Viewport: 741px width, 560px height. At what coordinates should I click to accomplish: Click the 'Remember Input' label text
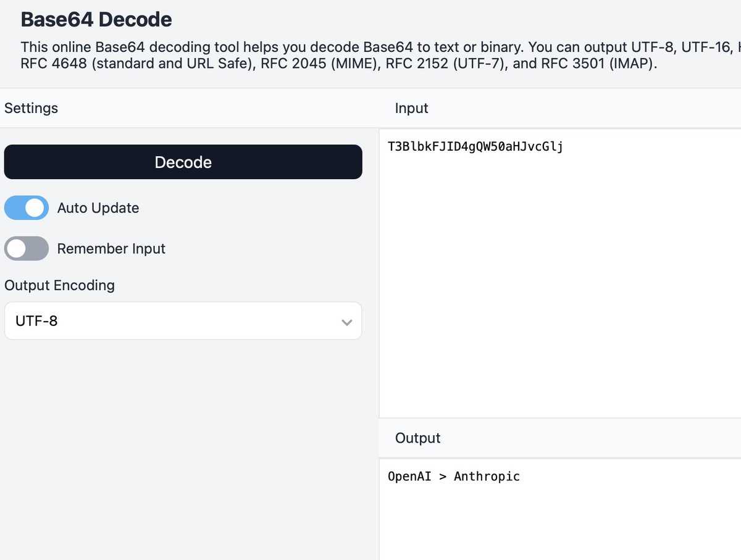111,249
